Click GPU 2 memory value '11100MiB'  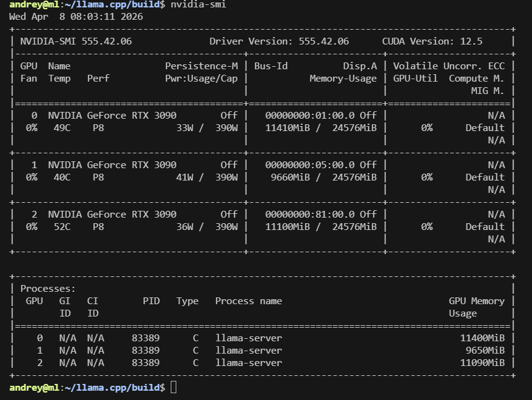click(288, 227)
